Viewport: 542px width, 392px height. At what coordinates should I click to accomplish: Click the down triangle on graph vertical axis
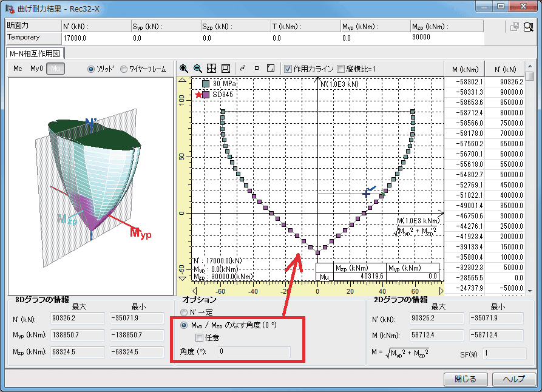183,279
